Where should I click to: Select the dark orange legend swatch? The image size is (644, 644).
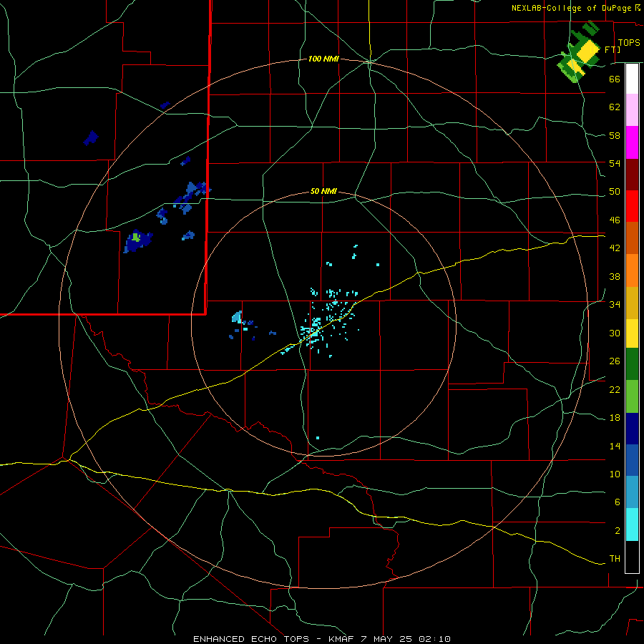[632, 238]
